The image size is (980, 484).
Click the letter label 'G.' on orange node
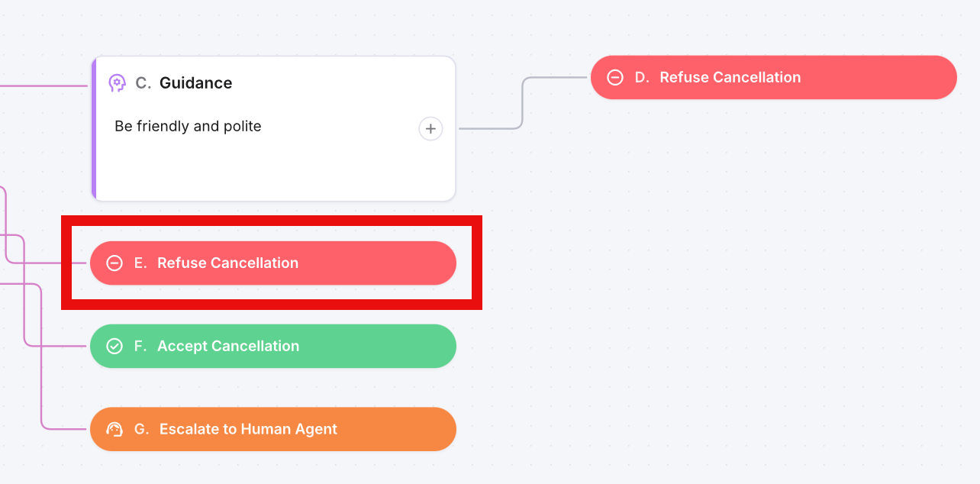(x=142, y=429)
